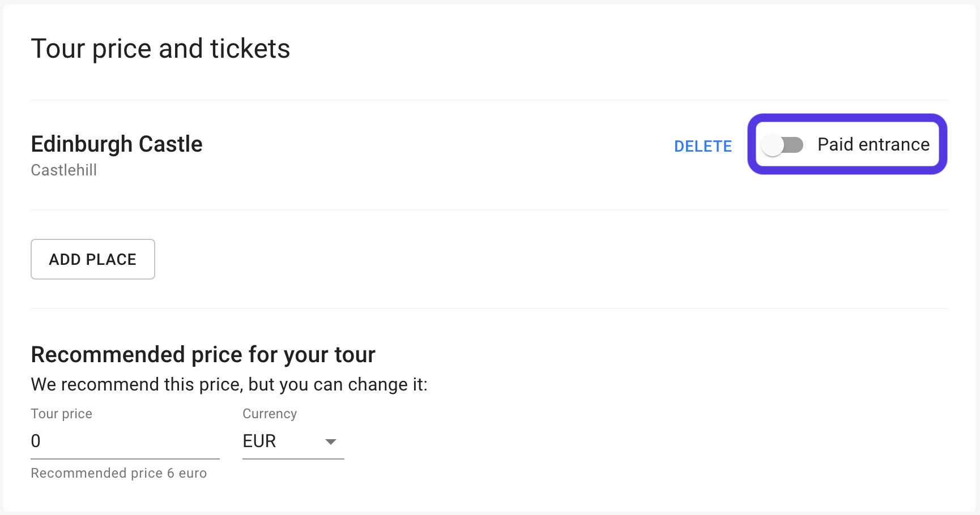Click the highlighted box around Paid entrance
This screenshot has width=980, height=515.
pos(847,121)
